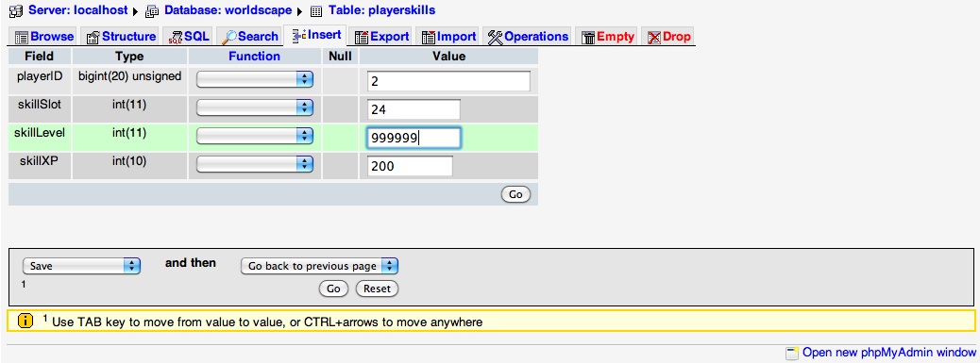This screenshot has height=363, width=980.
Task: Open Function dropdown for skillXP
Action: [254, 164]
